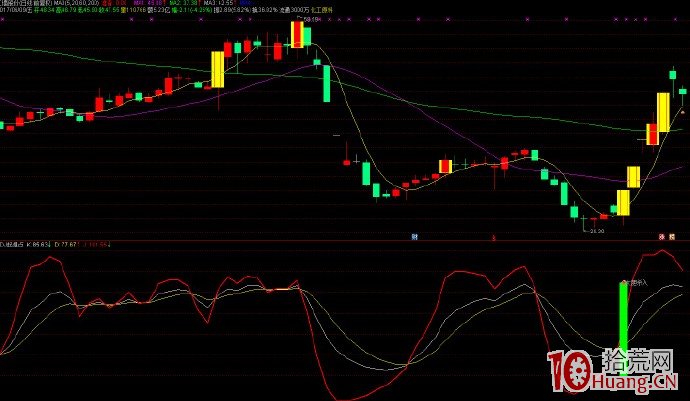Click the opening price 48.34 value
This screenshot has height=401, width=690.
click(x=43, y=10)
